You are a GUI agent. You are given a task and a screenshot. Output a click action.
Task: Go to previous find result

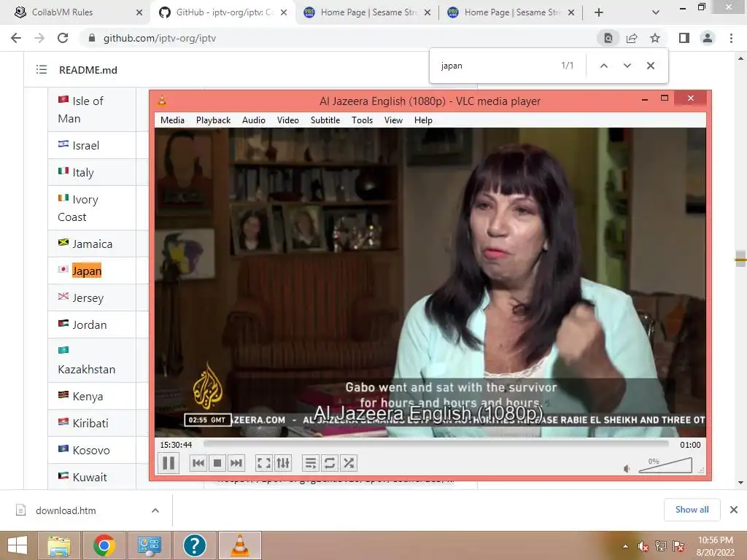[x=603, y=66]
